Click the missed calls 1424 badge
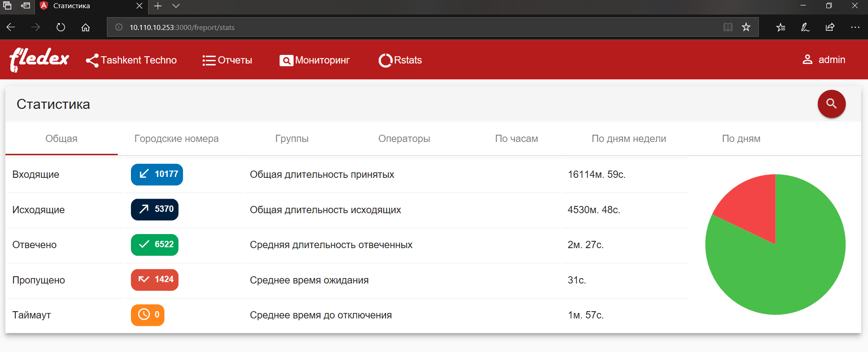The width and height of the screenshot is (868, 352). point(154,280)
